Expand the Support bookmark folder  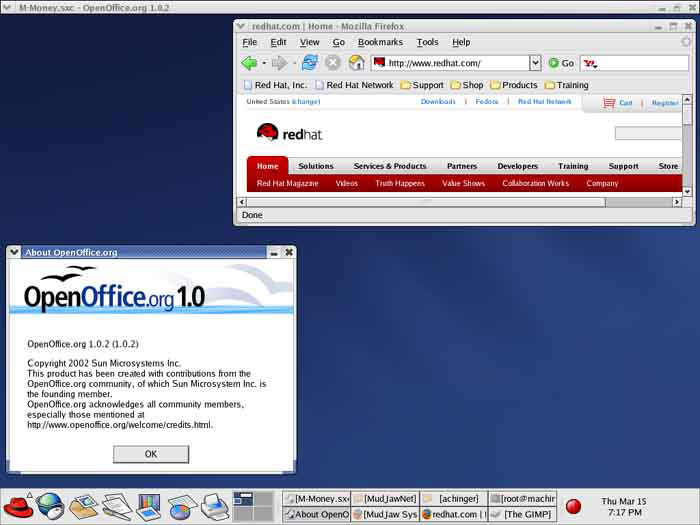click(422, 85)
